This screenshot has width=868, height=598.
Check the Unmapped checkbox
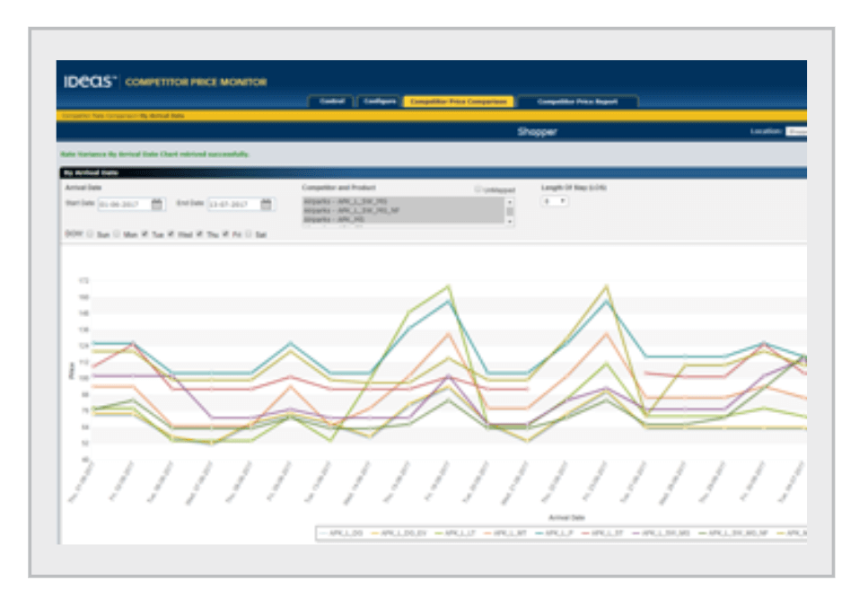[x=479, y=190]
